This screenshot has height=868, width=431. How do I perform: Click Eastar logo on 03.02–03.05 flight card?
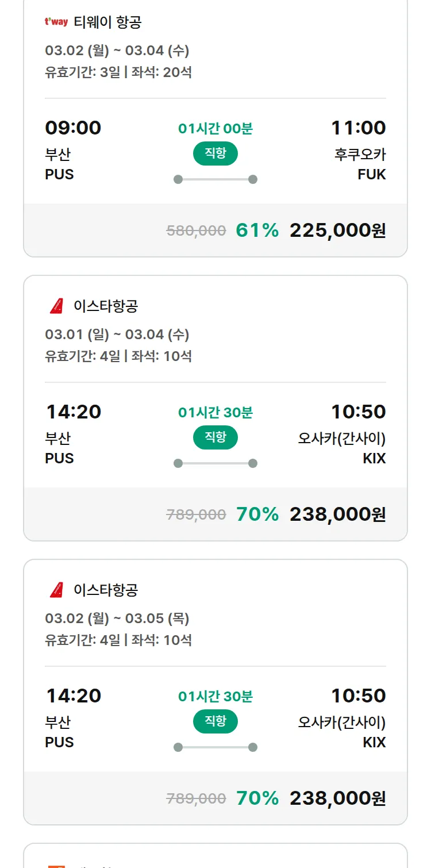[x=56, y=590]
